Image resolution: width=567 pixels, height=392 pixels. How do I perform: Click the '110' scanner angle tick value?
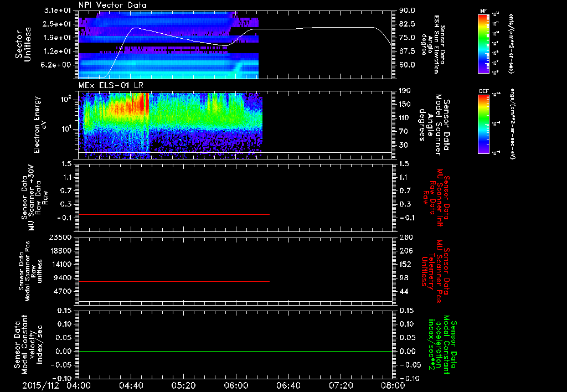[405, 118]
